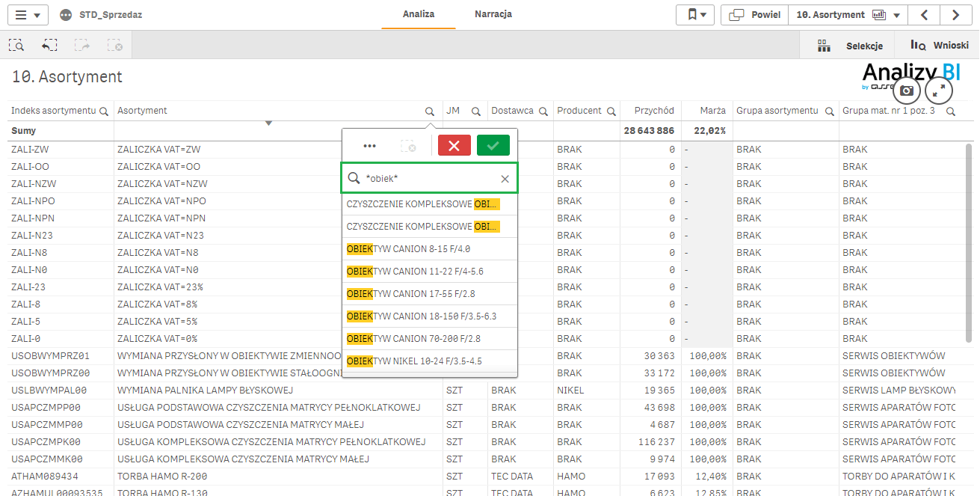
Task: Search in Producent column
Action: coord(611,111)
